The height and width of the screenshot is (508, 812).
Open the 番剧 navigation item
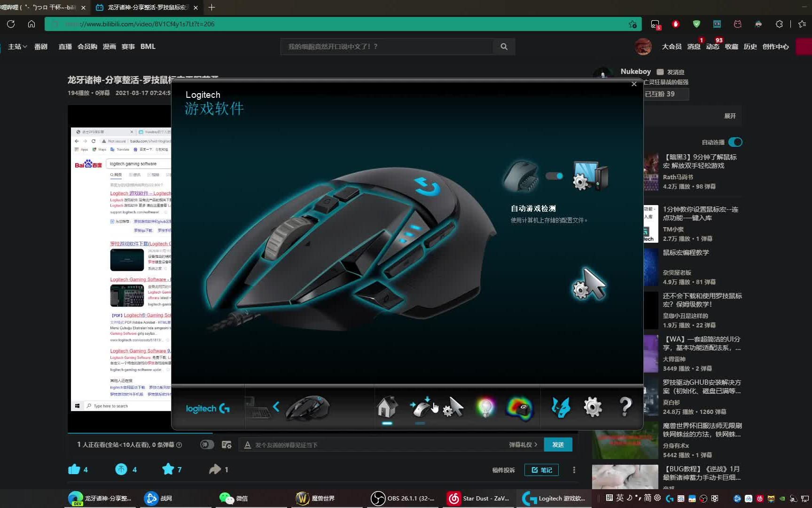point(41,47)
